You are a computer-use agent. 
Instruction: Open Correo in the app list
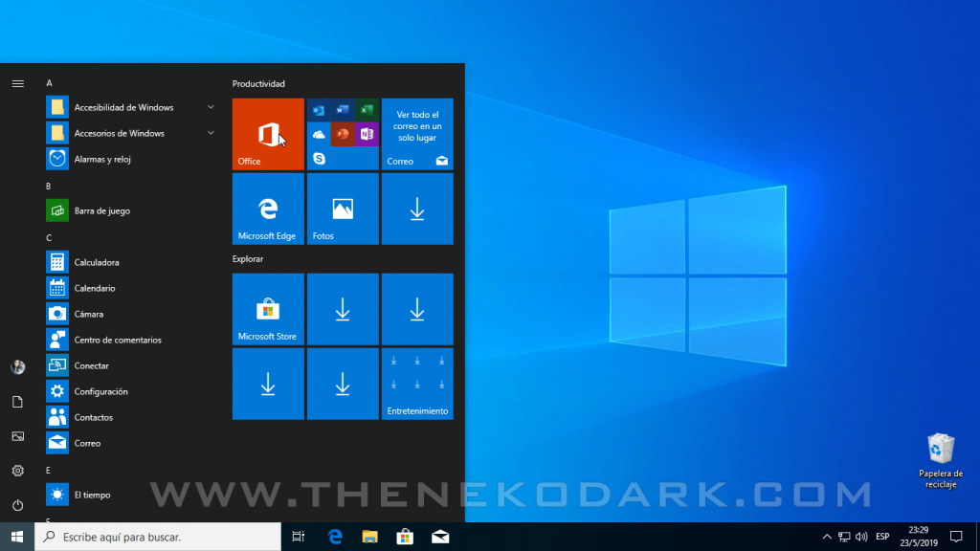pyautogui.click(x=130, y=443)
